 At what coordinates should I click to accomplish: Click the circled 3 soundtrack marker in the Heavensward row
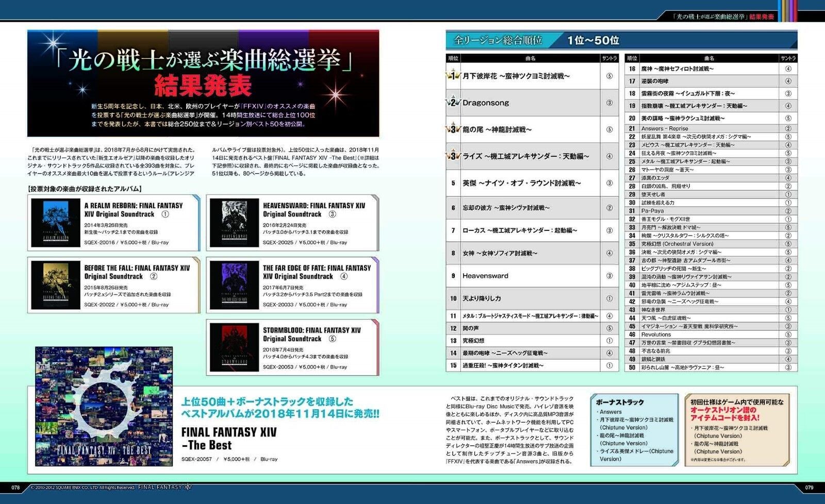(609, 276)
